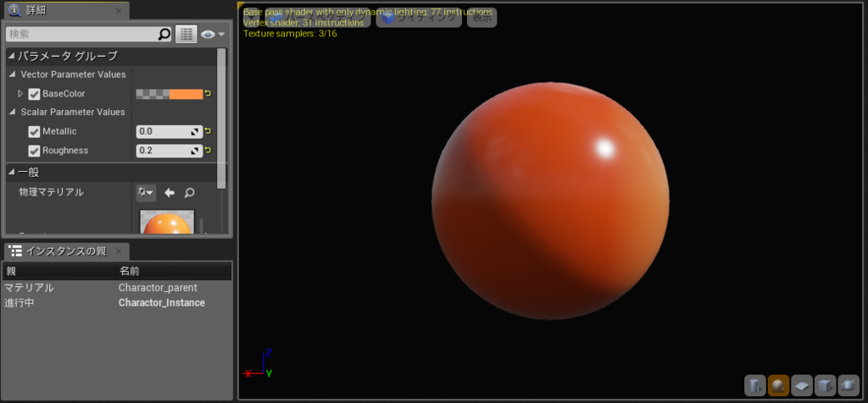Click the Metallic 0.0 value field
Viewport: 868px width, 403px height.
coord(170,131)
